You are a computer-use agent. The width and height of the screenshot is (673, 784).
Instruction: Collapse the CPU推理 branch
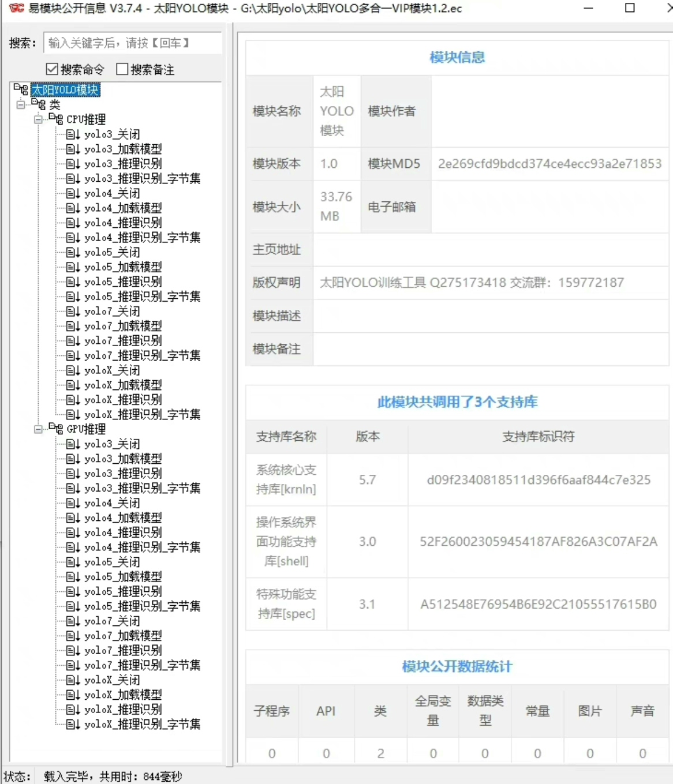click(38, 119)
